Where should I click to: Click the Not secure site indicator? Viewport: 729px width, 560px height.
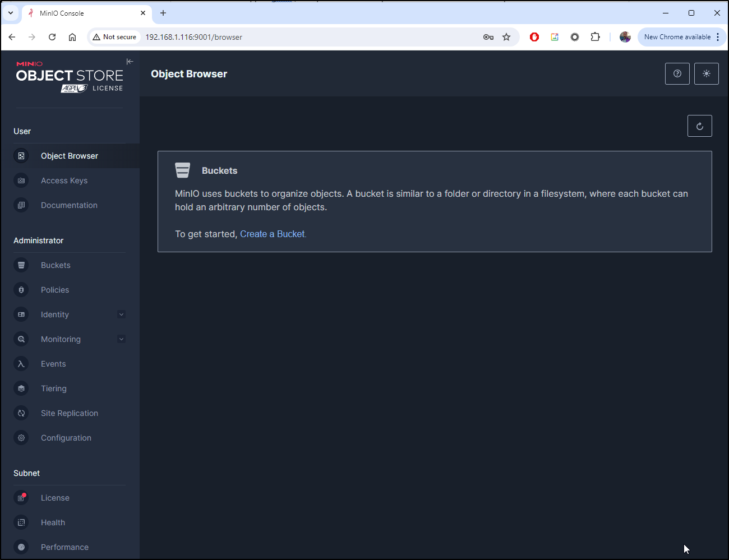115,37
